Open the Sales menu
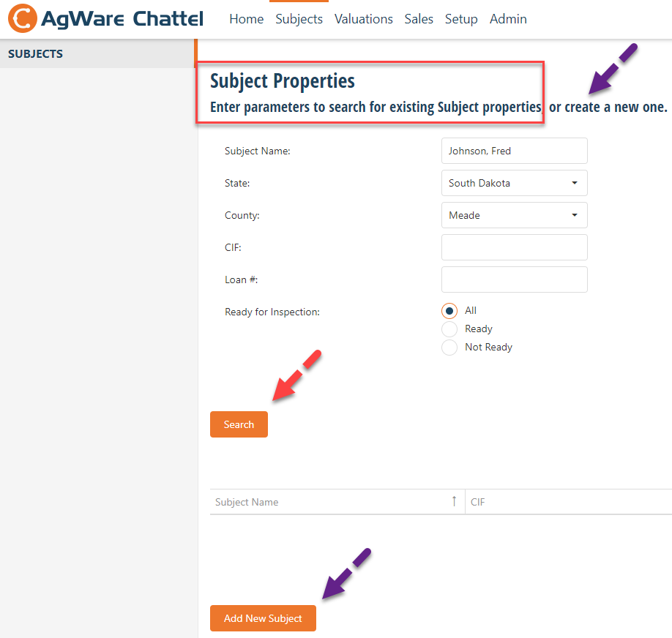Image resolution: width=672 pixels, height=638 pixels. click(x=419, y=19)
